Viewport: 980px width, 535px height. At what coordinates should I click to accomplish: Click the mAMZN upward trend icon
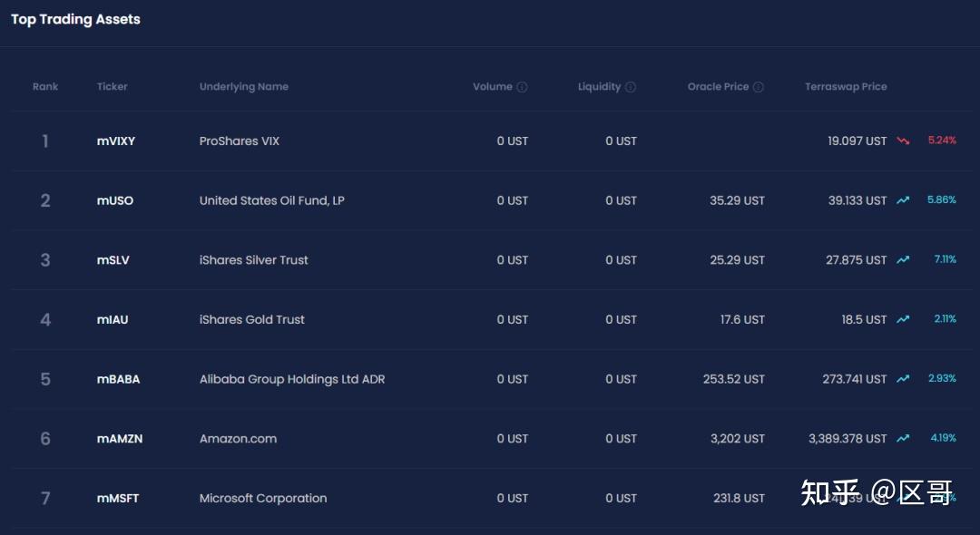click(x=903, y=438)
